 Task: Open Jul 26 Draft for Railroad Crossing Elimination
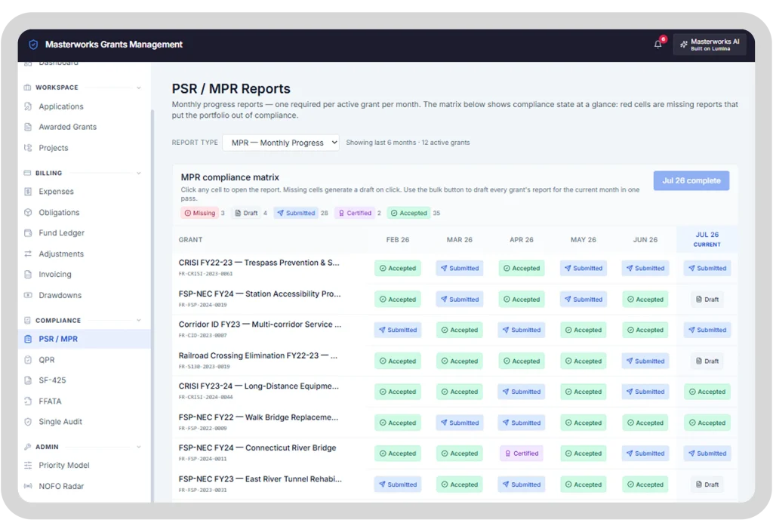pyautogui.click(x=707, y=361)
